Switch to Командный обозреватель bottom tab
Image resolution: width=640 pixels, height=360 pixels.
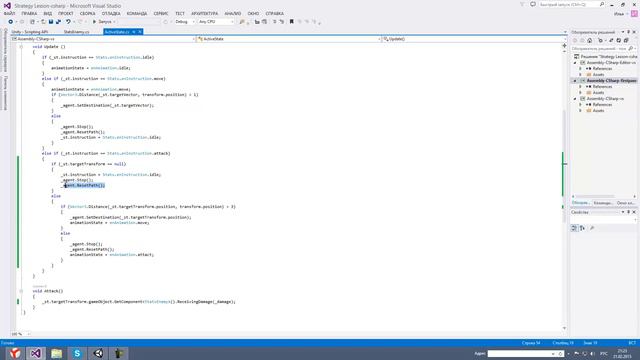[603, 203]
